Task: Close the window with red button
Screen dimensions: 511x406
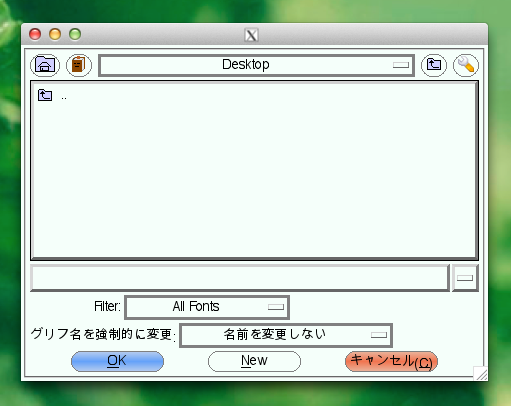Action: point(35,34)
